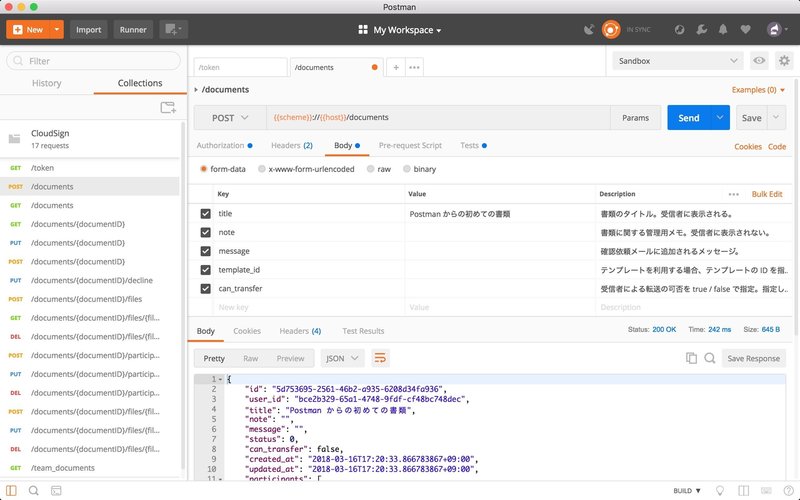Select the /team_documents GET request

90,468
